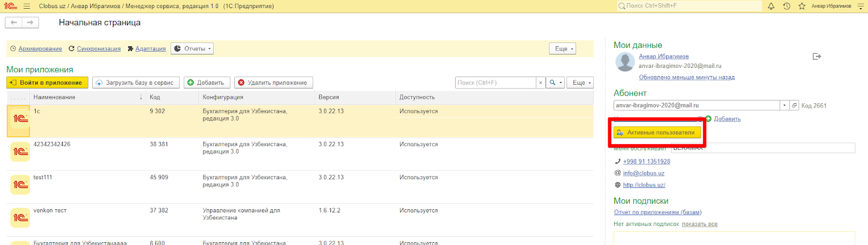Select the 42342342426 application icon
Image resolution: width=868 pixels, height=245 pixels.
(20, 152)
